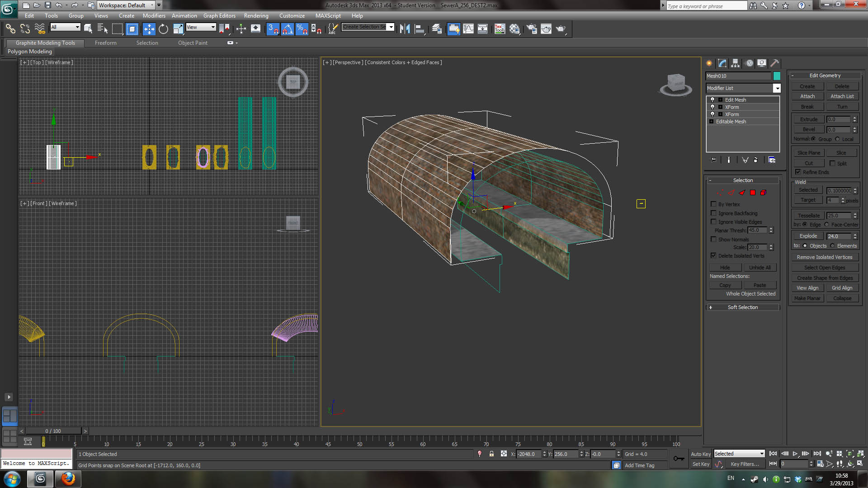The width and height of the screenshot is (868, 488).
Task: Choose the Select and Move tool
Action: coord(149,29)
